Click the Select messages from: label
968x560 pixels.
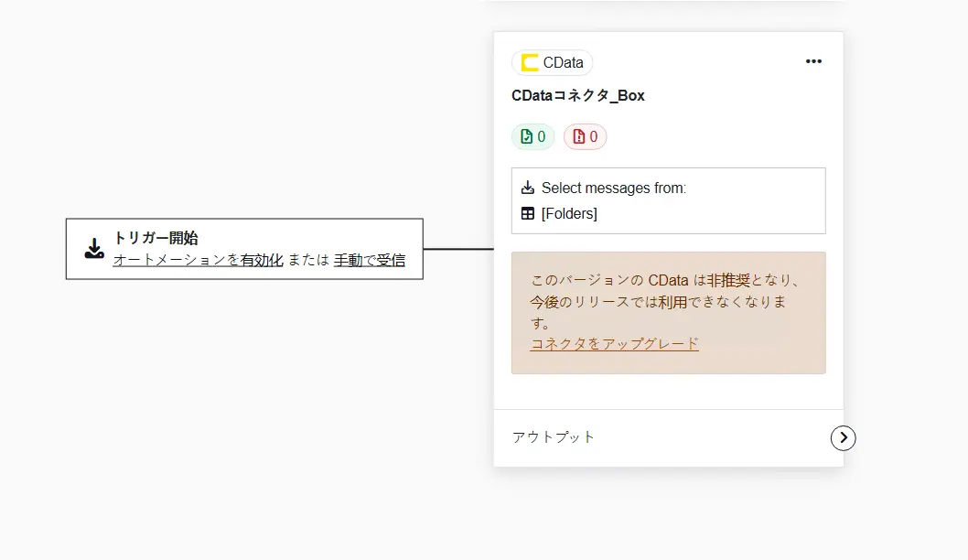click(x=614, y=188)
